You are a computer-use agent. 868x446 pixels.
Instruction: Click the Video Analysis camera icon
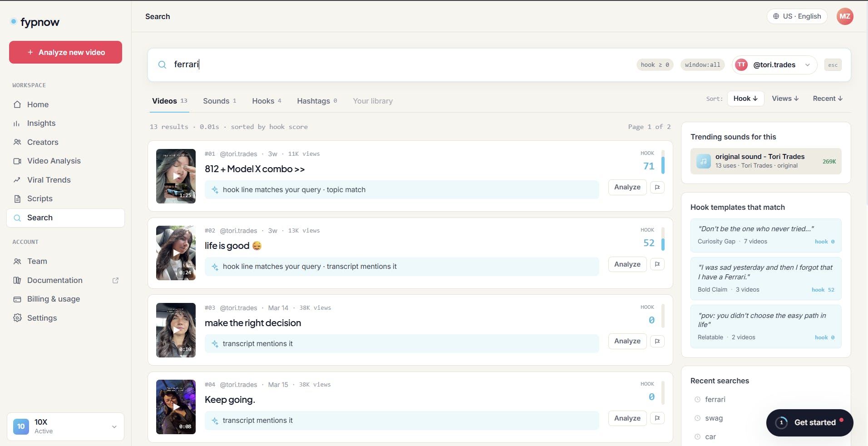point(17,161)
